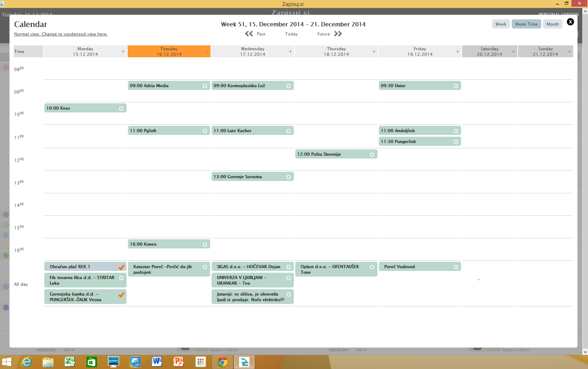
Task: Select the Tuesday 16.12.2014 column header
Action: coord(169,51)
